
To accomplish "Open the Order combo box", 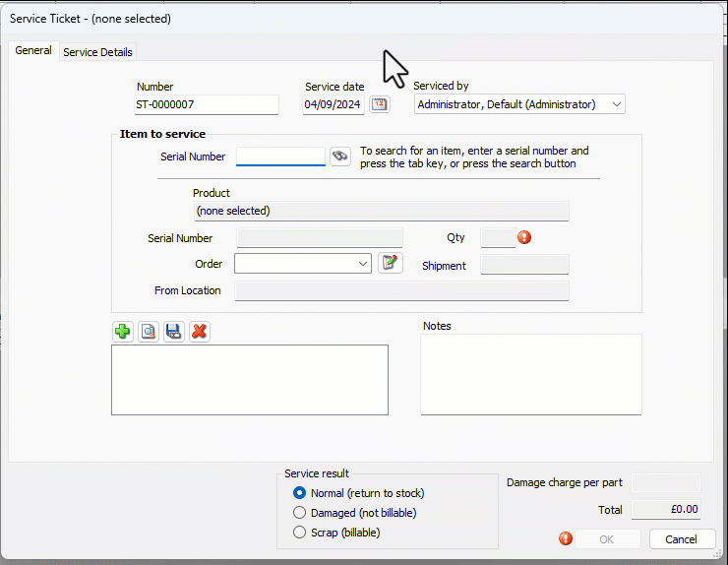I will pos(363,264).
